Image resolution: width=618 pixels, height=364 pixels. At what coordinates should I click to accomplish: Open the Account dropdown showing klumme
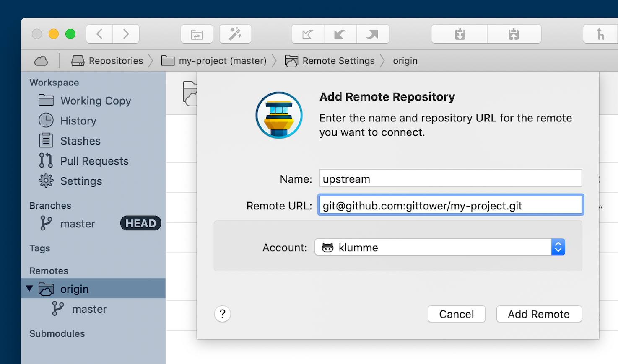439,247
